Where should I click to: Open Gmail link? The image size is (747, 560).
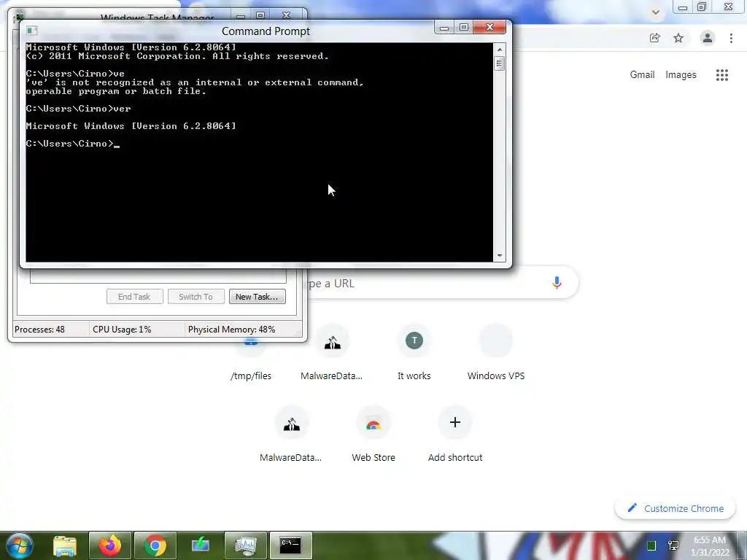pos(642,75)
